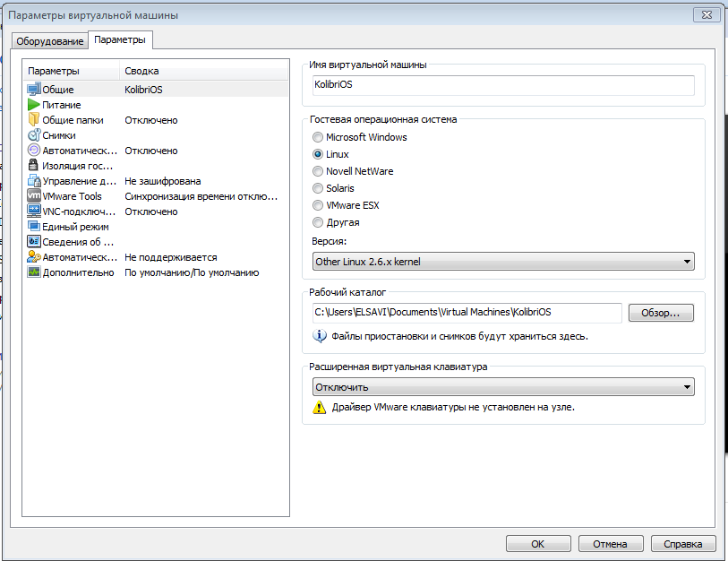Image resolution: width=728 pixels, height=561 pixels.
Task: Select the Снимки snapshots icon
Action: 34,135
